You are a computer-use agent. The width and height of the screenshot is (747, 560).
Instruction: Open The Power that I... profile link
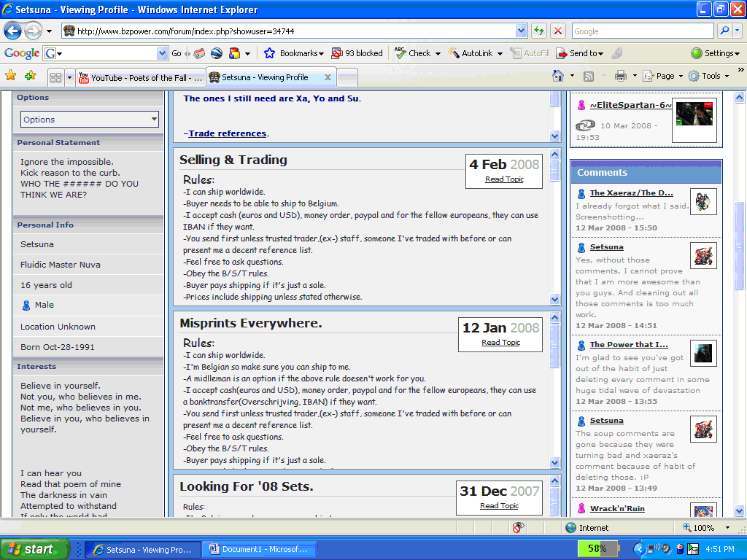tap(629, 344)
